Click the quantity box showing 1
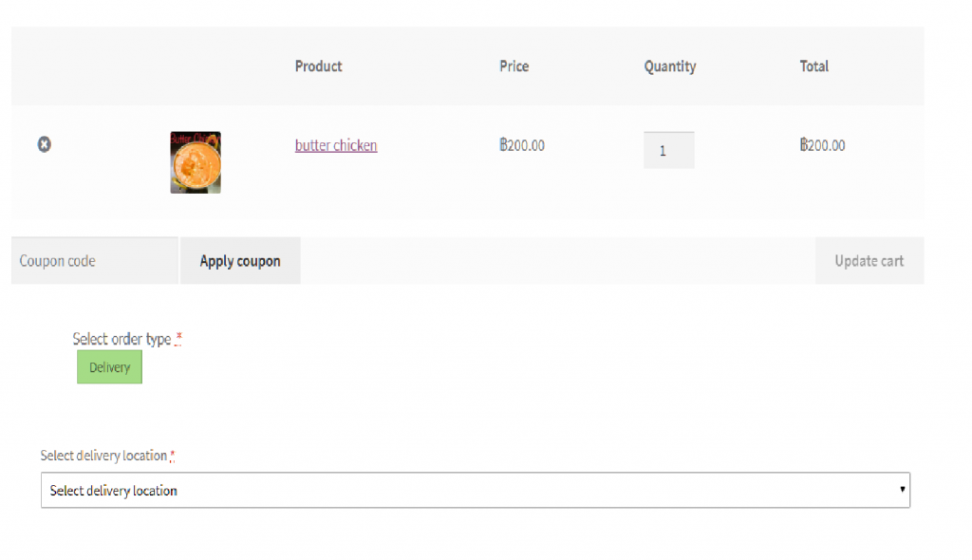The width and height of the screenshot is (972, 560). (668, 149)
